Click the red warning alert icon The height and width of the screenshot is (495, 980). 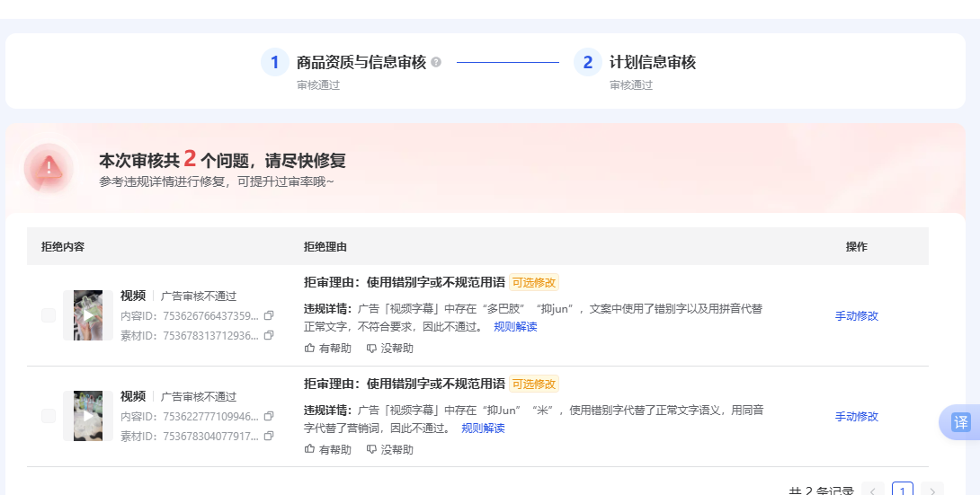(49, 168)
